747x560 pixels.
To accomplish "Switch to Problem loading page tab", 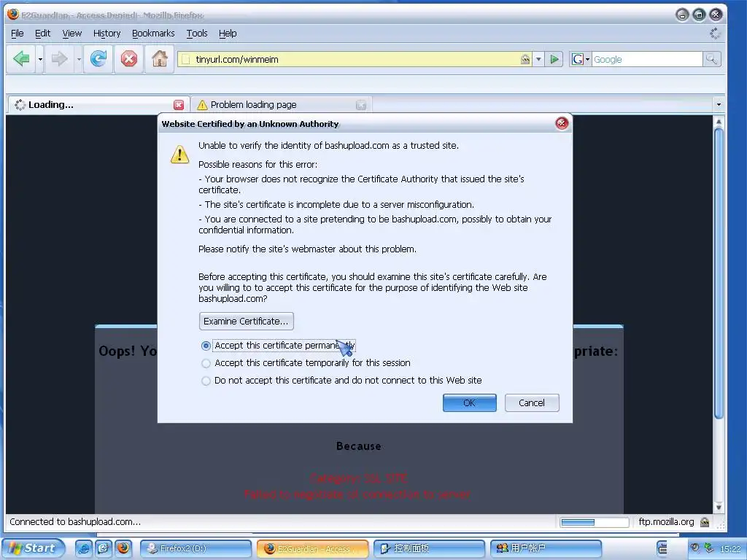I will 281,105.
